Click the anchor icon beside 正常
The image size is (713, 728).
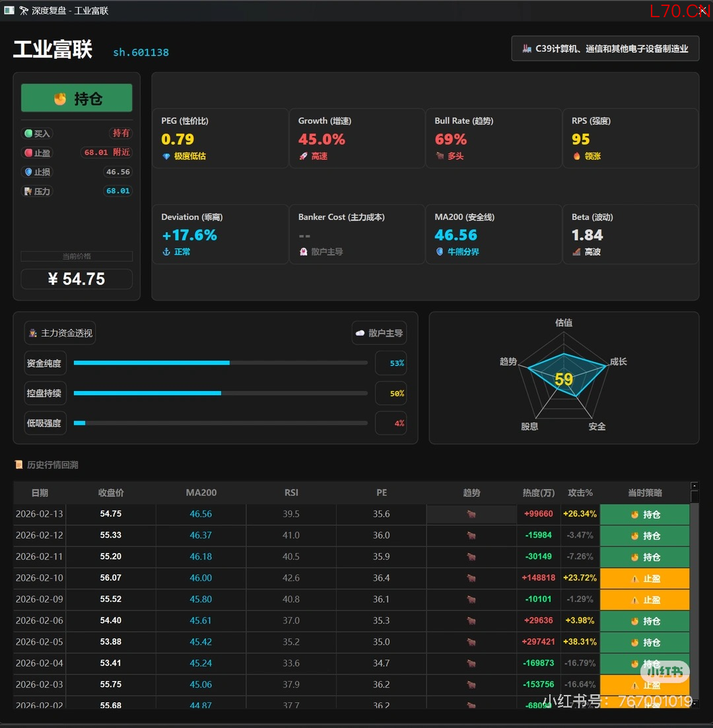point(166,252)
